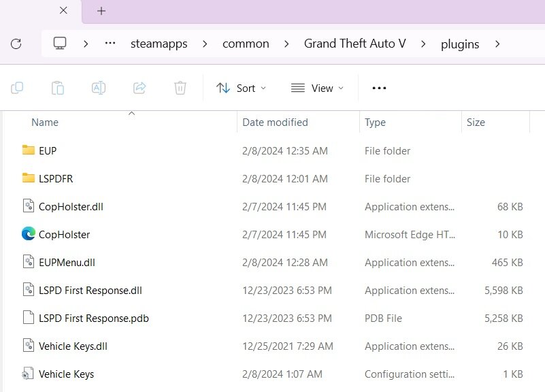
Task: Open the Sort dropdown
Action: 241,88
